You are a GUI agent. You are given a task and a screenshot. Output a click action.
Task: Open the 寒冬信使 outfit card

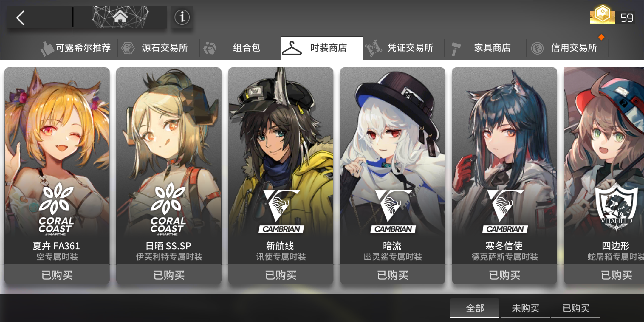click(504, 166)
